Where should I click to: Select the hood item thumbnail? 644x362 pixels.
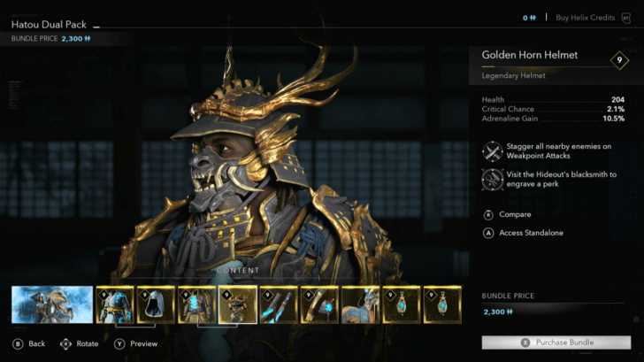click(156, 304)
